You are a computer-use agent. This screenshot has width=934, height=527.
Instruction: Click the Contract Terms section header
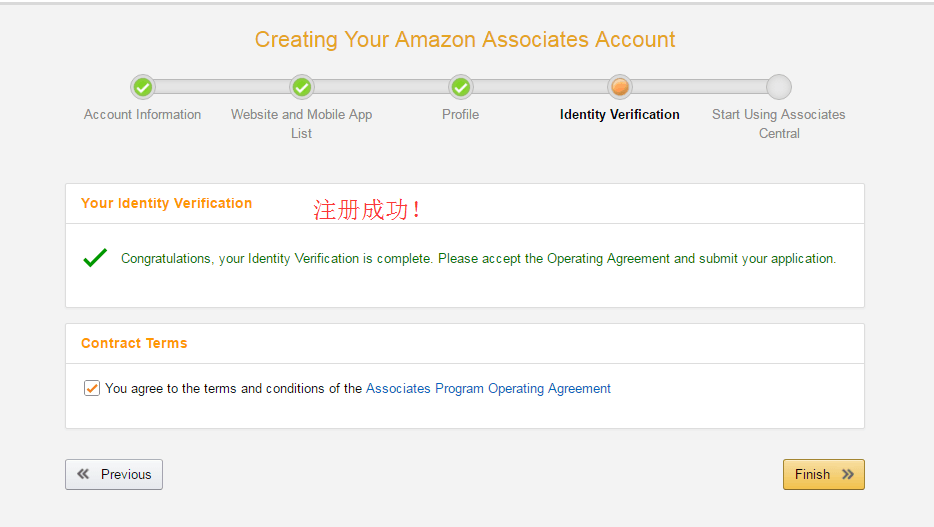[x=134, y=343]
